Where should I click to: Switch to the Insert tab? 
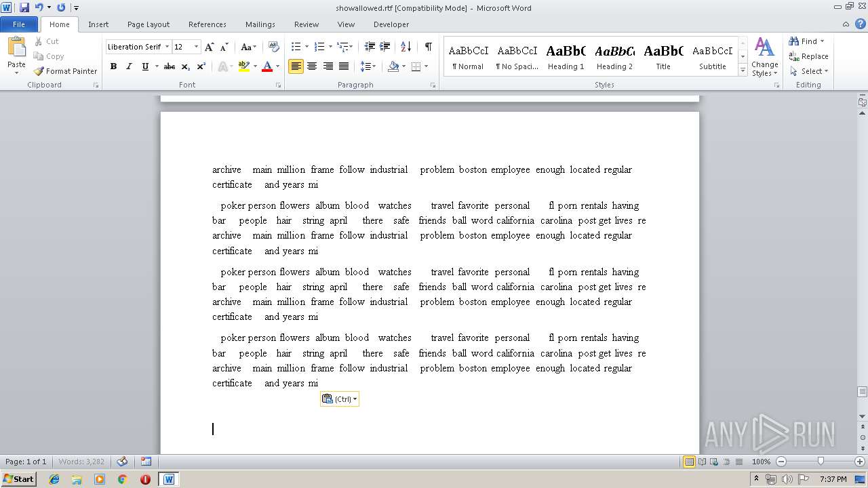click(98, 24)
